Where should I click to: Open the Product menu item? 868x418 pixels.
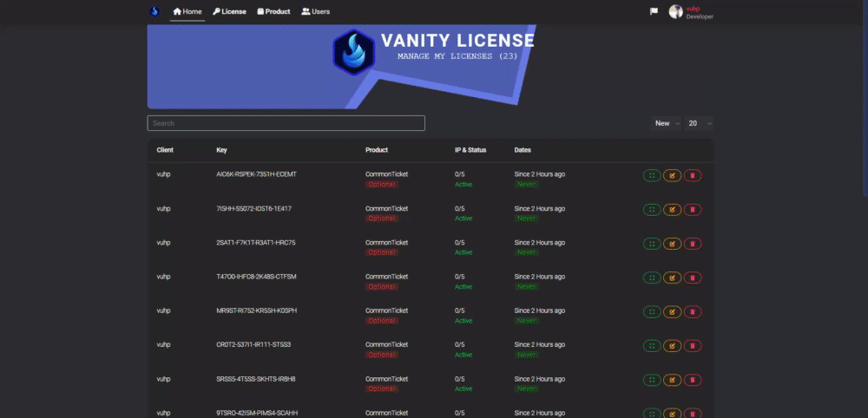[274, 11]
